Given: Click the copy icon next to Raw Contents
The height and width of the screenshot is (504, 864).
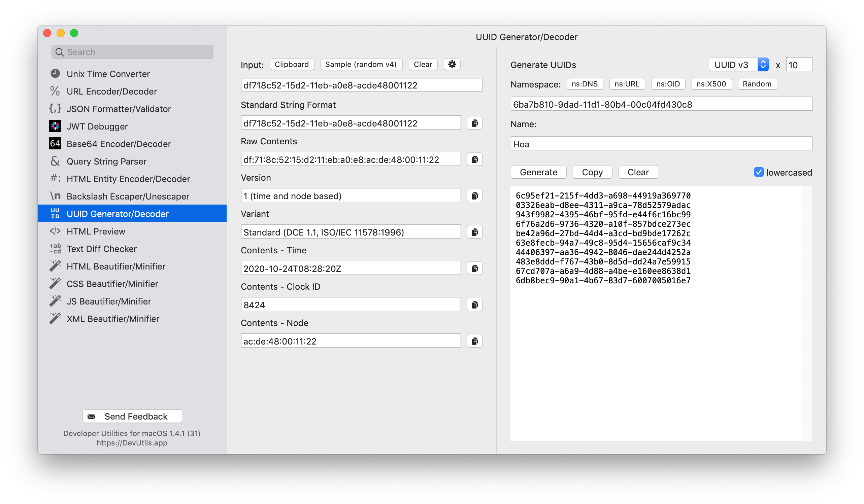Looking at the screenshot, I should 475,159.
